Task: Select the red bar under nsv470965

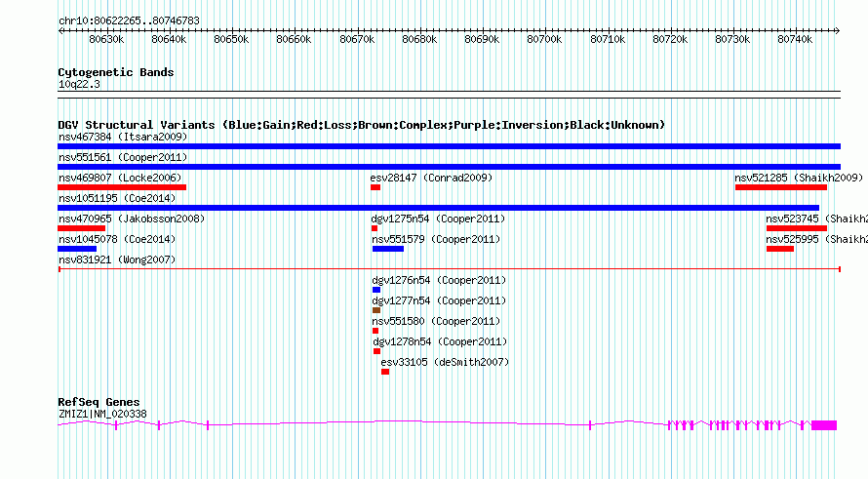Action: coord(81,228)
